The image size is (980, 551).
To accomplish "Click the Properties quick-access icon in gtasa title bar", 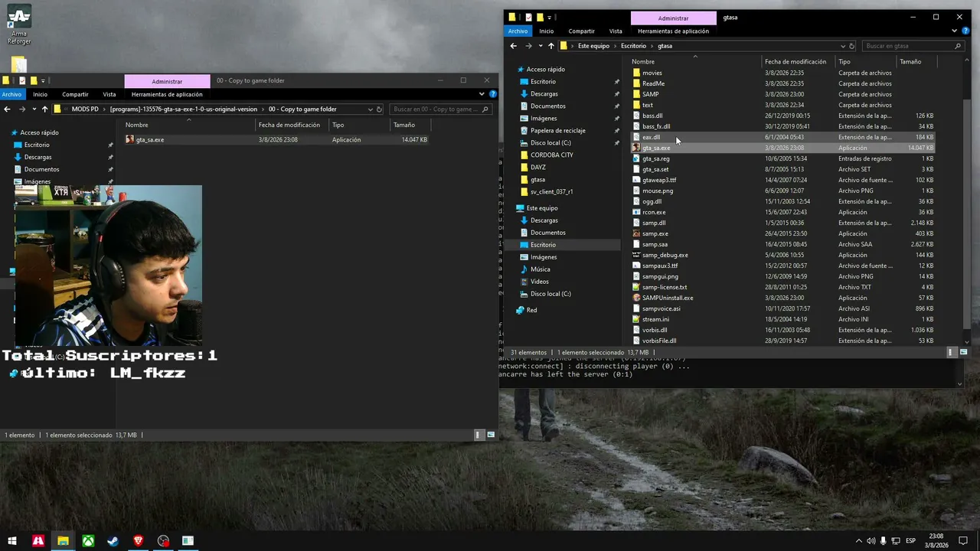I will click(528, 17).
